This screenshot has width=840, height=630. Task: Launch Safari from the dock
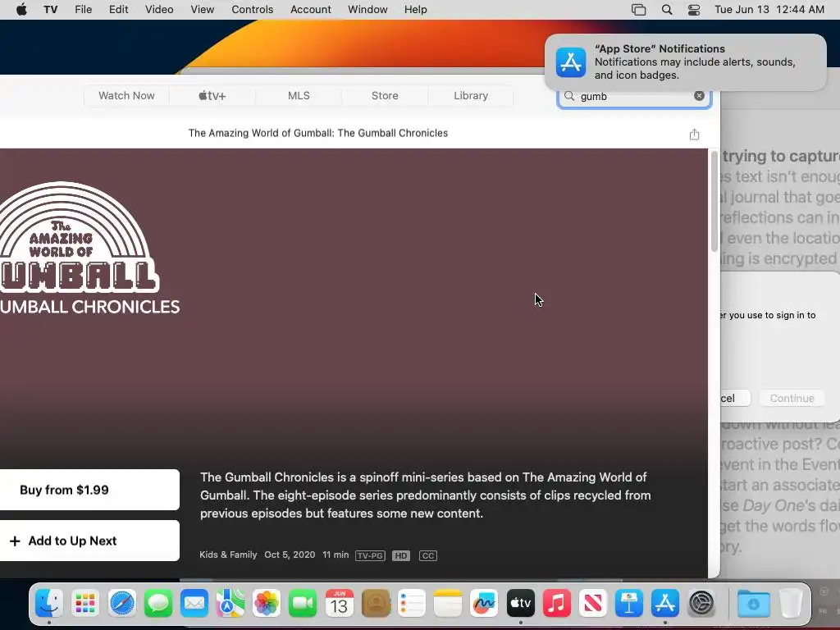point(121,603)
